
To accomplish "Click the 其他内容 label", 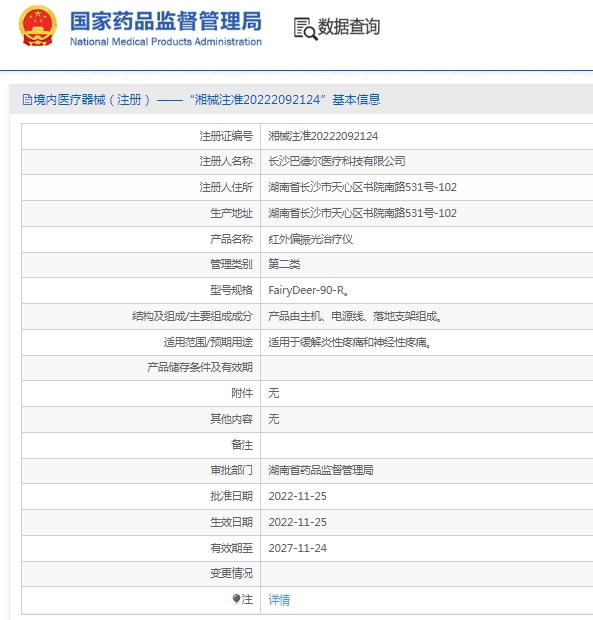I will (231, 419).
